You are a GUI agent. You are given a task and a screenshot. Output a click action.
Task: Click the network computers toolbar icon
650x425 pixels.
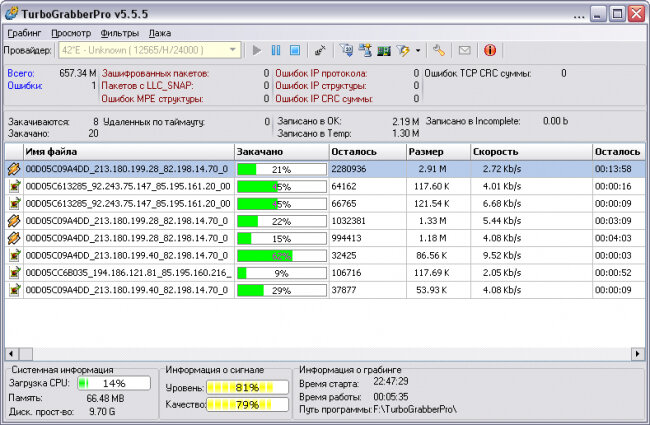(x=365, y=50)
